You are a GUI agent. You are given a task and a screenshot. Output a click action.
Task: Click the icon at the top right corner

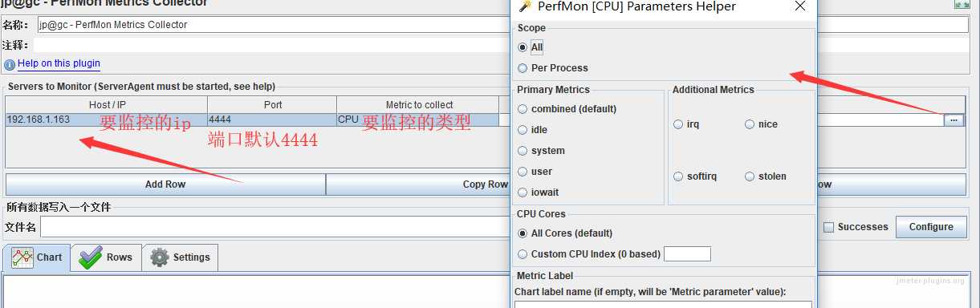tap(962, 4)
